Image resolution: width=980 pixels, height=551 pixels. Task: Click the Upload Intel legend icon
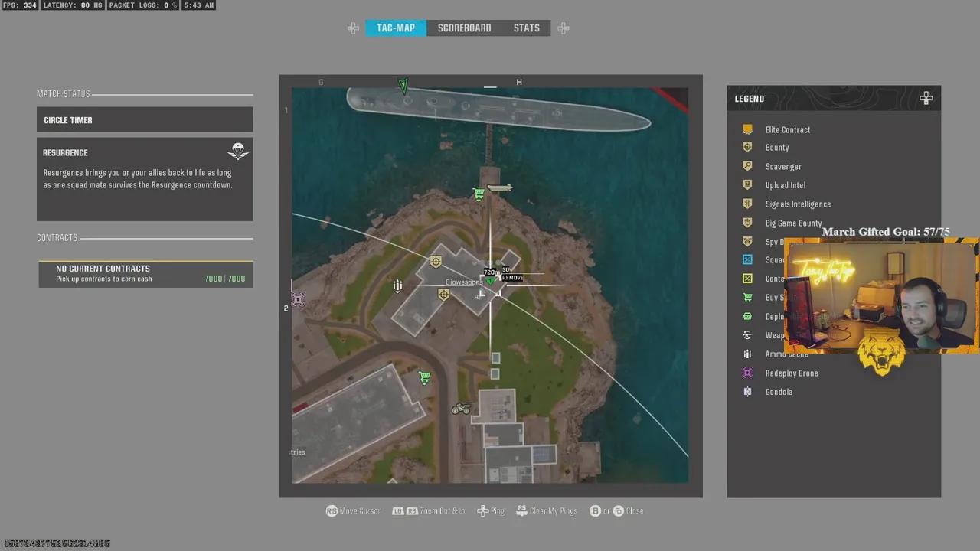pos(747,185)
